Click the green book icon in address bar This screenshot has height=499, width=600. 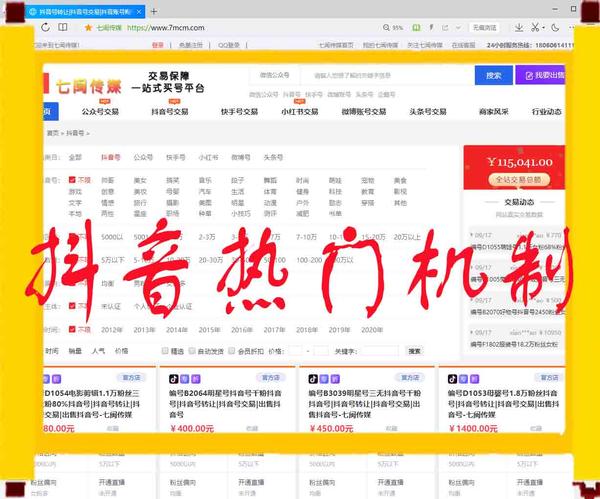pos(416,28)
